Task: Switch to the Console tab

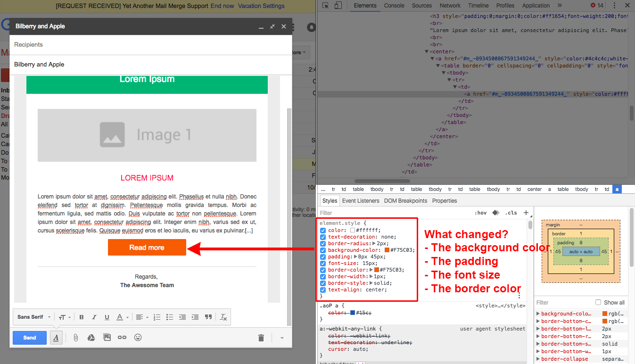Action: point(394,6)
